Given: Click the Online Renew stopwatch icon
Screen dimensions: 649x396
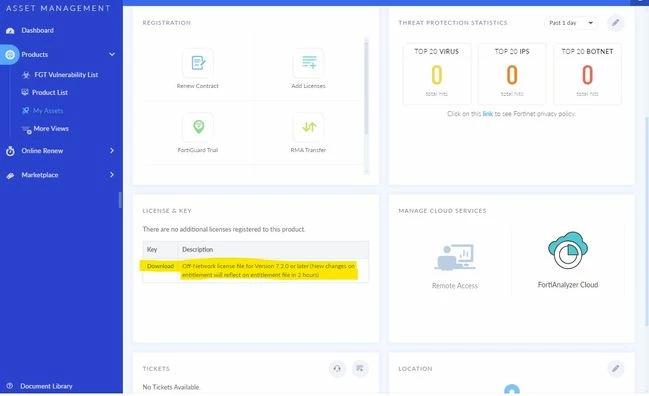Looking at the screenshot, I should [x=10, y=151].
